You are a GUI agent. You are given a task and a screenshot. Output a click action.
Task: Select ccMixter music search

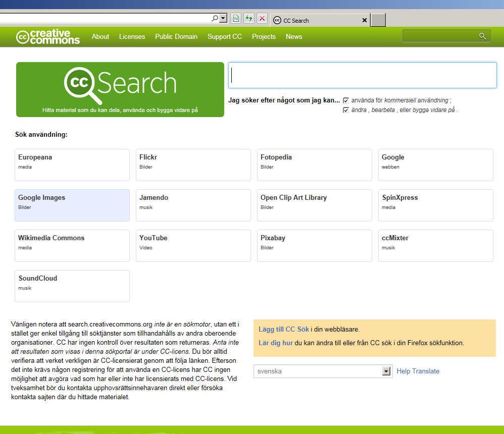click(435, 246)
